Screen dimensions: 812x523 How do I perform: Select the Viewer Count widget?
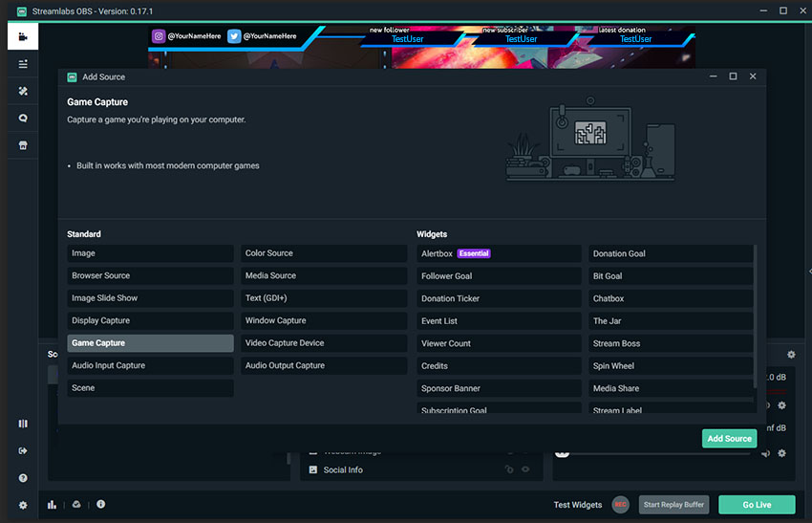(500, 343)
